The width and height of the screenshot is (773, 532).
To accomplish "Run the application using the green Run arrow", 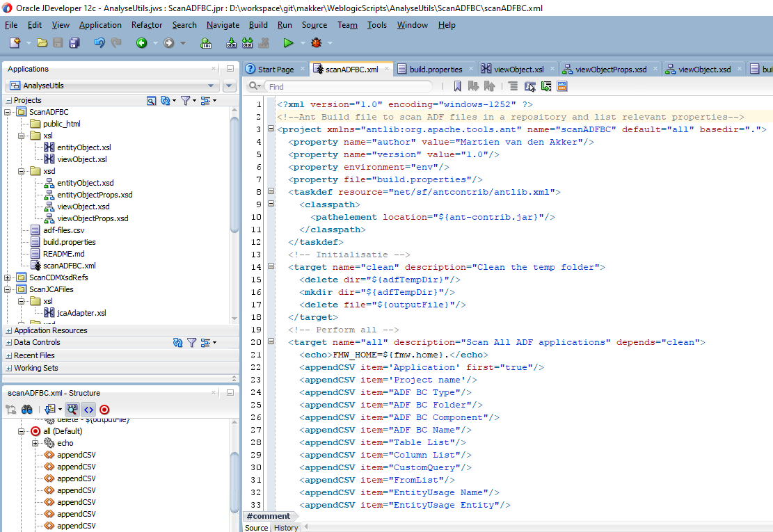I will tap(288, 42).
